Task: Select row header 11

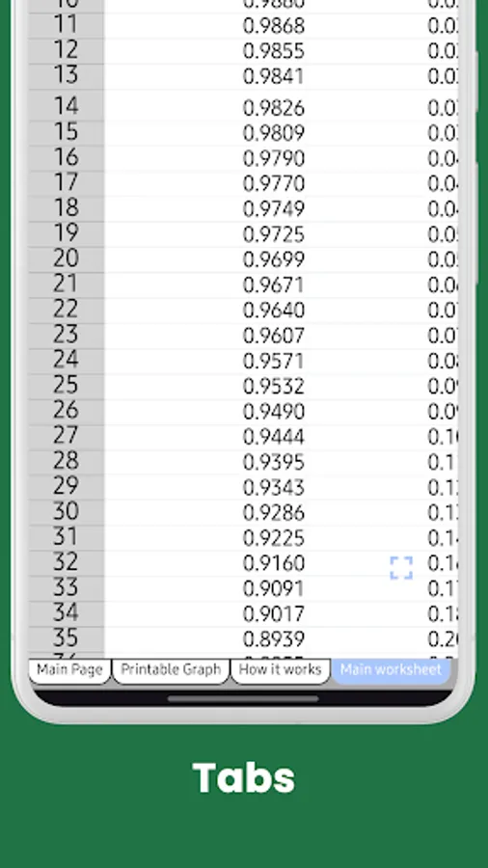Action: 66,25
